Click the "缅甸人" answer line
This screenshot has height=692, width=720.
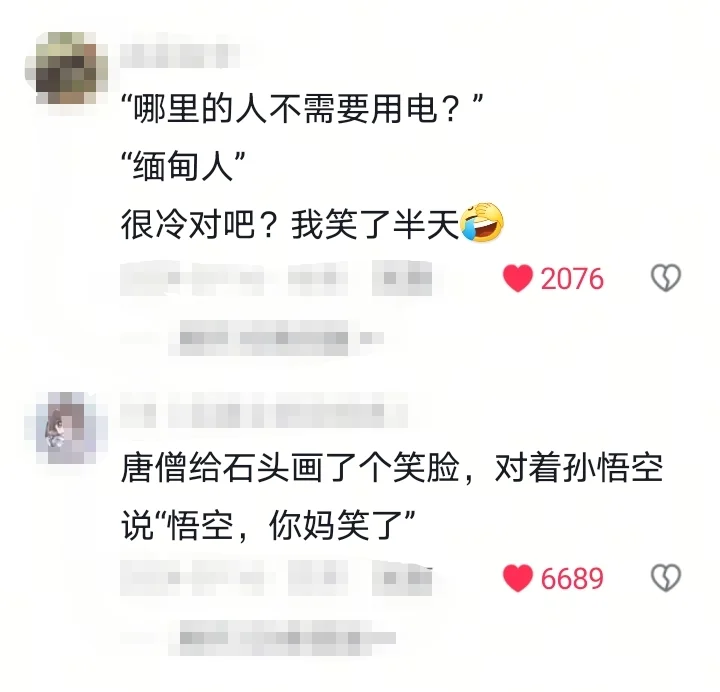point(183,166)
